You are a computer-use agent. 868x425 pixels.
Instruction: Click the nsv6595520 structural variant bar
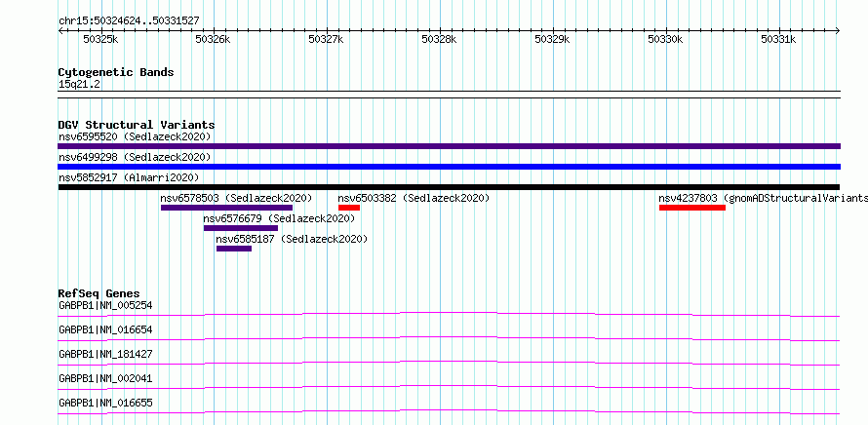449,146
